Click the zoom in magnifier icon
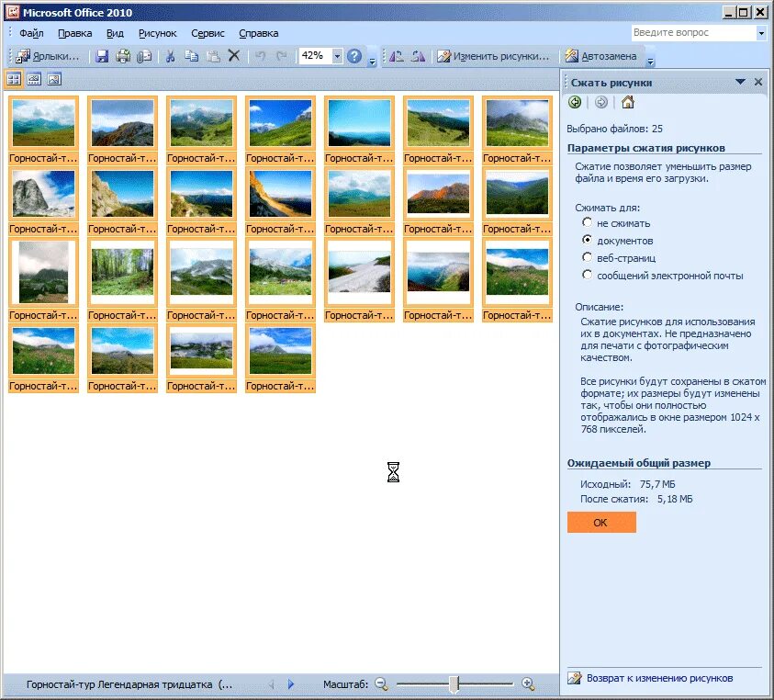This screenshot has width=774, height=700. coord(528,683)
